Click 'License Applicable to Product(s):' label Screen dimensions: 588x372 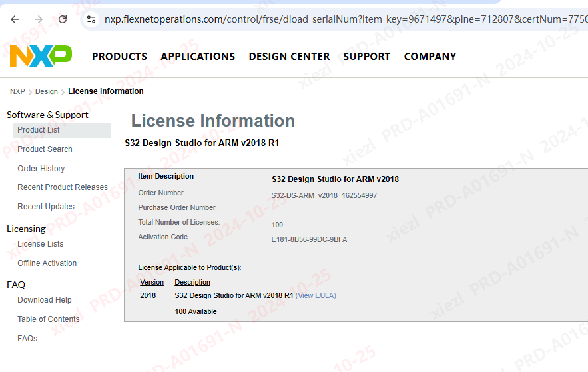[190, 267]
